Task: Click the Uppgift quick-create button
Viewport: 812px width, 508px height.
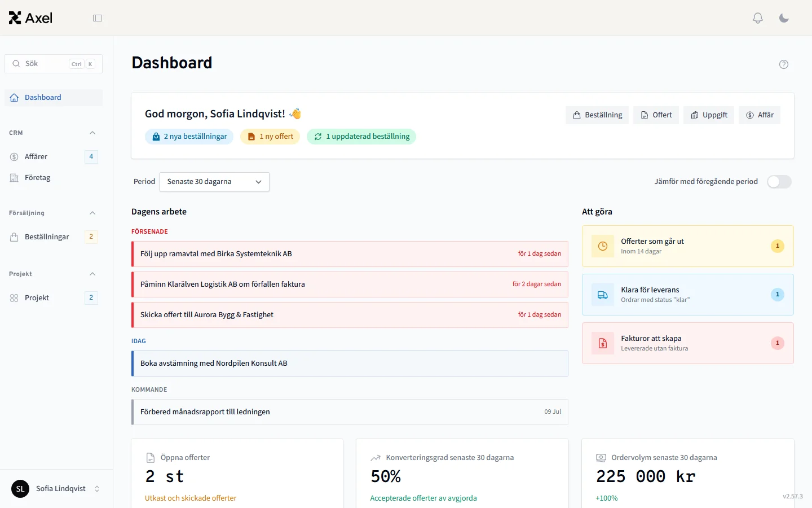Action: click(709, 115)
